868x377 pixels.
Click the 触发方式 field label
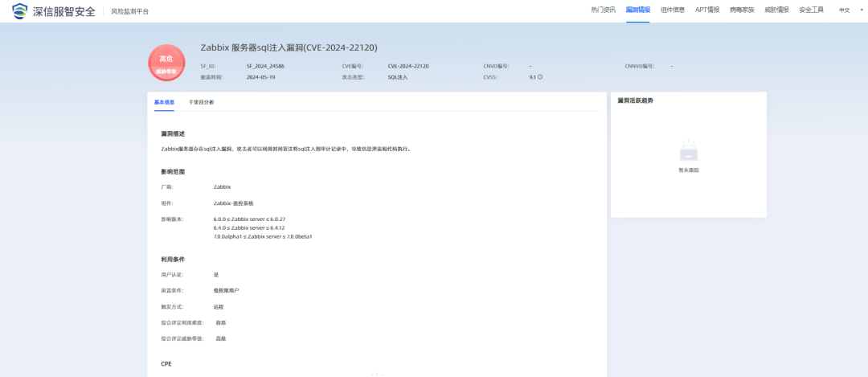(x=172, y=306)
